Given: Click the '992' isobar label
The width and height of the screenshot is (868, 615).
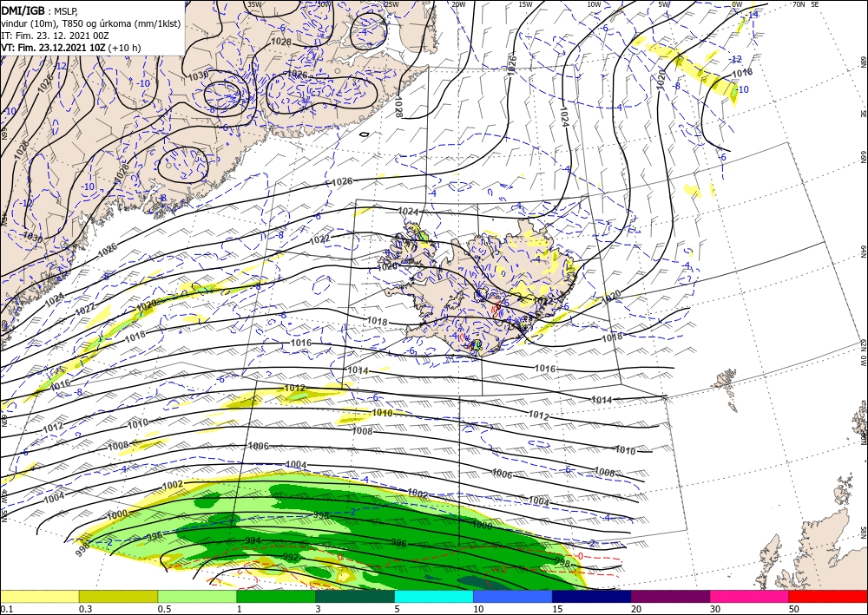Looking at the screenshot, I should click(x=291, y=556).
